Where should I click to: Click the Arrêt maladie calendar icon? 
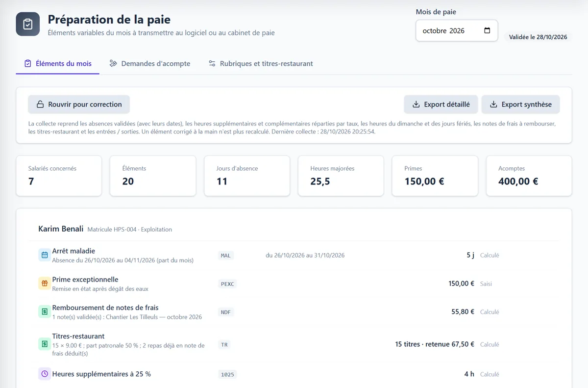[x=45, y=255]
